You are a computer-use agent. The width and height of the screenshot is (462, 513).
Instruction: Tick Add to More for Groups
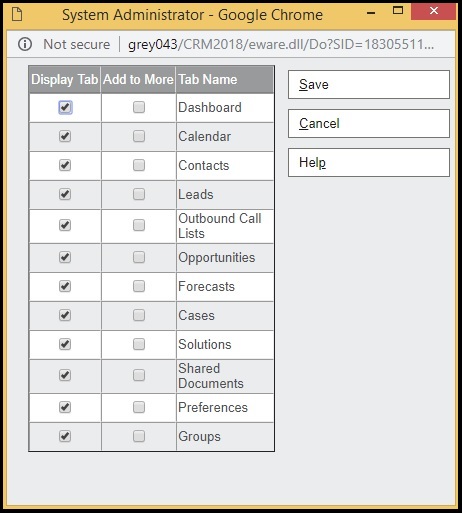click(139, 436)
